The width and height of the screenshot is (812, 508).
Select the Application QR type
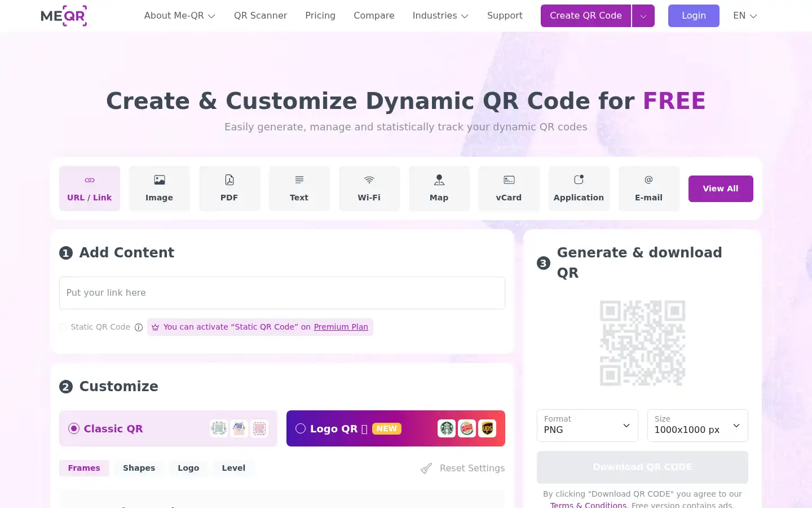579,189
